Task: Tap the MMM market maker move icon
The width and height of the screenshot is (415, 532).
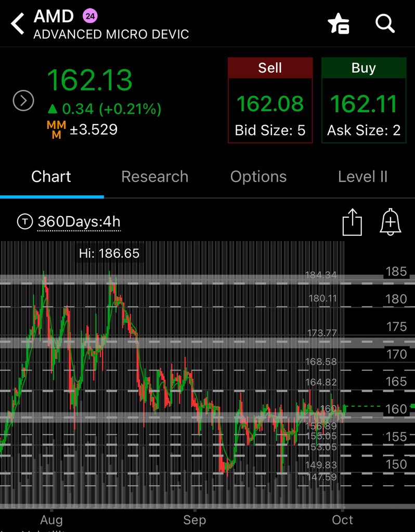Action: click(56, 130)
